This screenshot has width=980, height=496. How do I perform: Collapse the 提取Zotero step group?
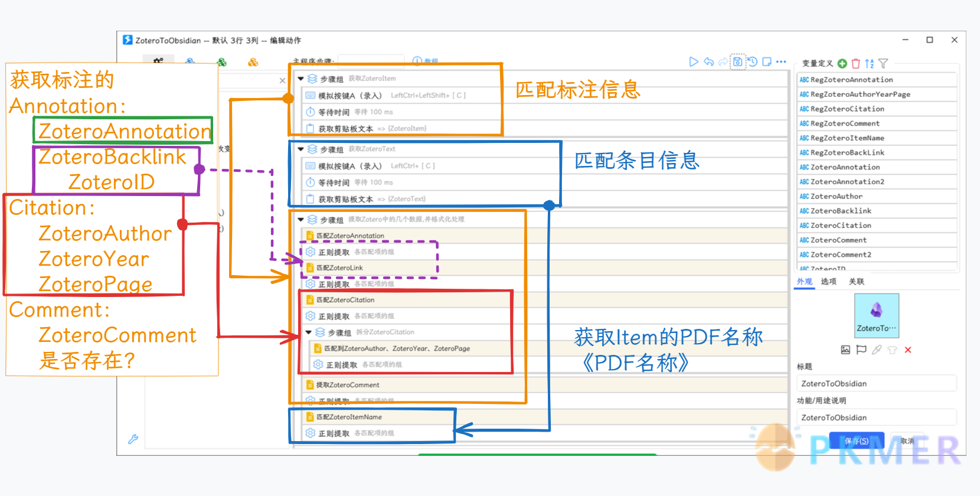[x=300, y=220]
